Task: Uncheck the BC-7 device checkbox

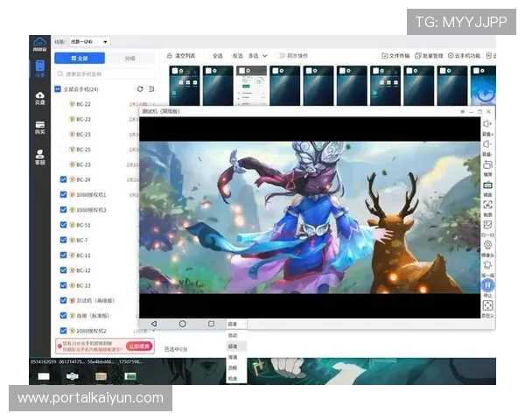Action: tap(63, 240)
